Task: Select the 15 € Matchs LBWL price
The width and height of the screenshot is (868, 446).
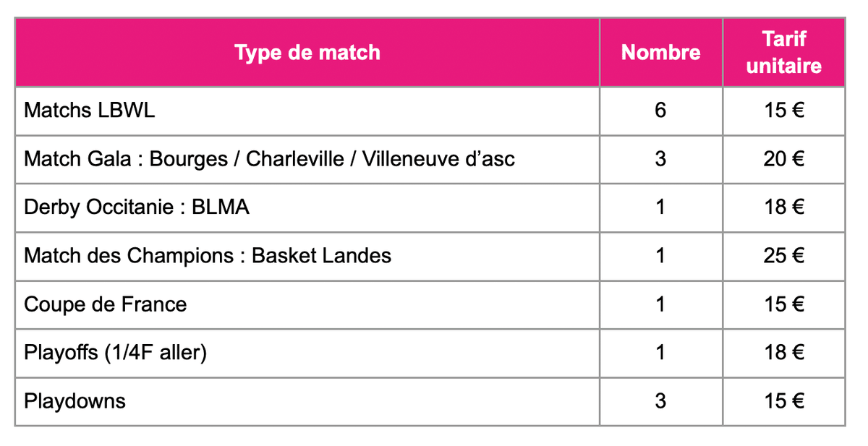Action: click(x=784, y=111)
